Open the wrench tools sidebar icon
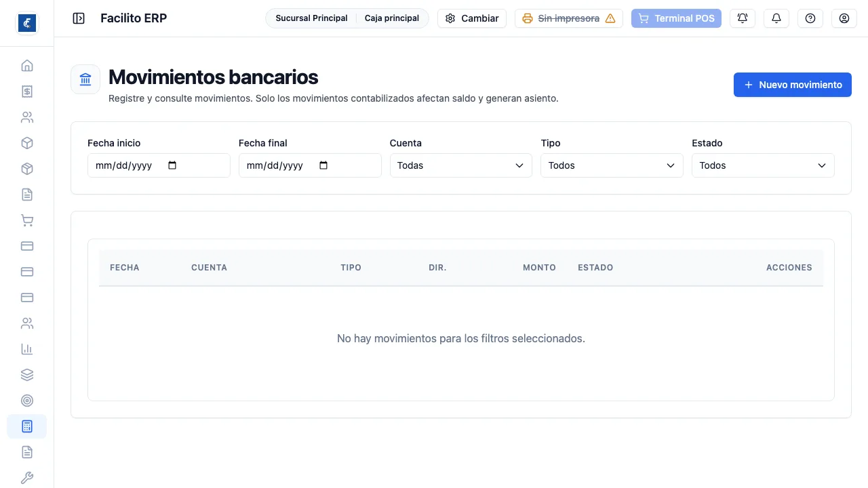This screenshot has height=488, width=868. [27, 478]
